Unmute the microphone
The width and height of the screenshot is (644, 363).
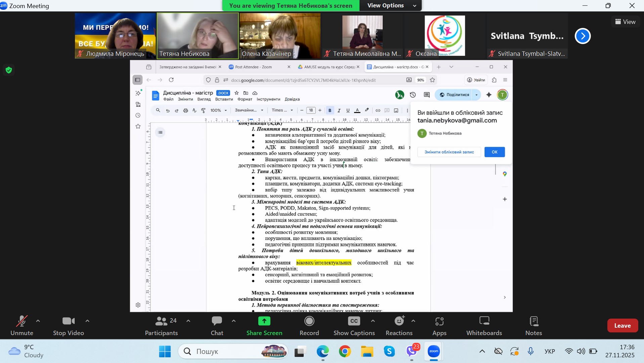[22, 325]
